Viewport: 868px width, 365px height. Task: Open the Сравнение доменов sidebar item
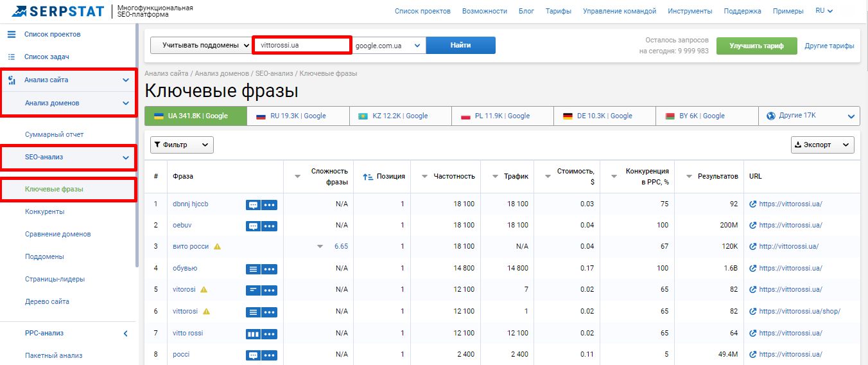(58, 234)
